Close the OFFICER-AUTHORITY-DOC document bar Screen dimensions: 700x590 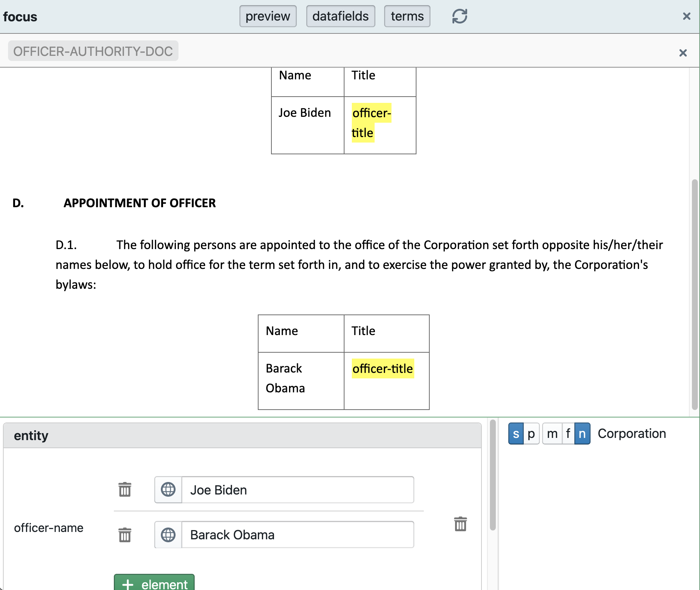[x=683, y=53]
